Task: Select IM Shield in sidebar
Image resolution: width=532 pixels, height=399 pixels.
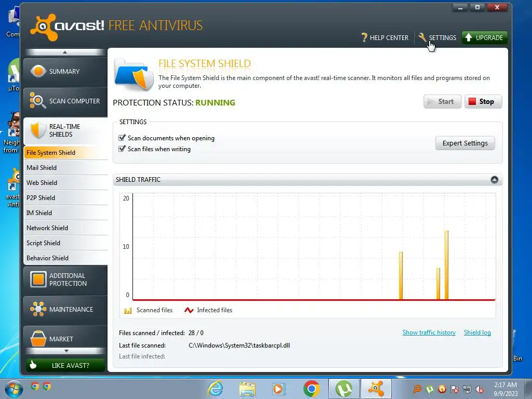Action: [65, 212]
